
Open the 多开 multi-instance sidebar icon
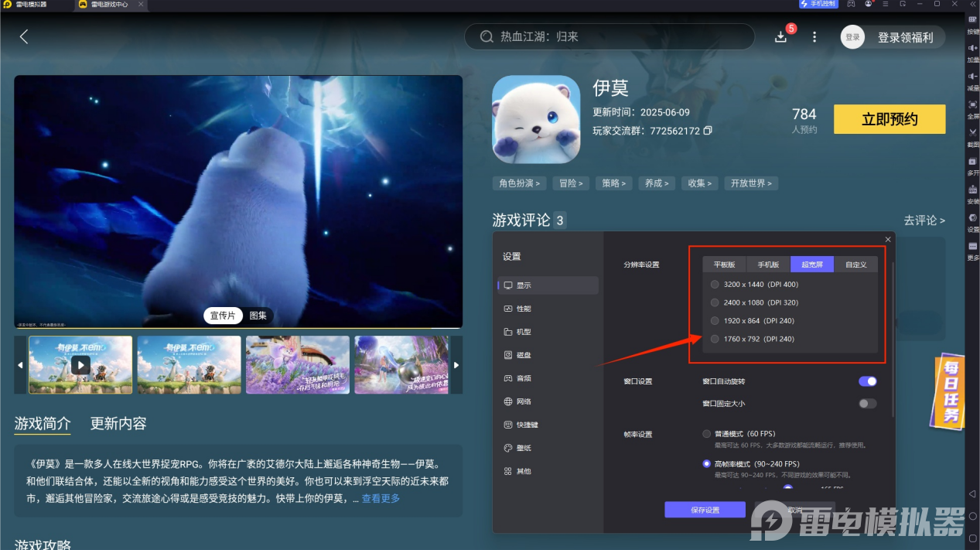click(x=973, y=166)
